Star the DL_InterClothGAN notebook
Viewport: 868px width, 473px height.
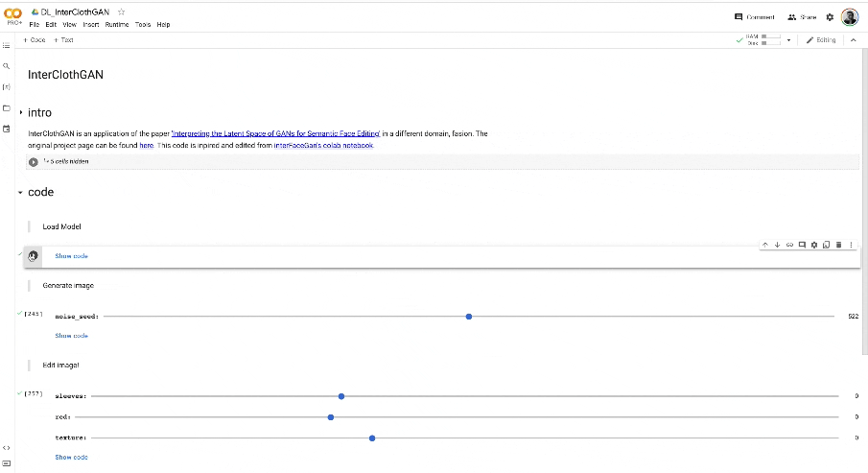(121, 12)
